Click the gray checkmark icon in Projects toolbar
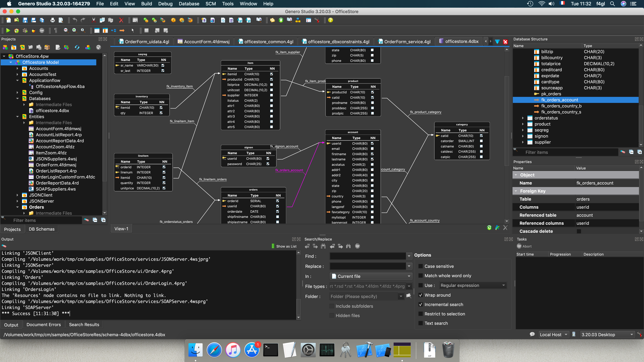This screenshot has width=644, height=362. [x=98, y=47]
